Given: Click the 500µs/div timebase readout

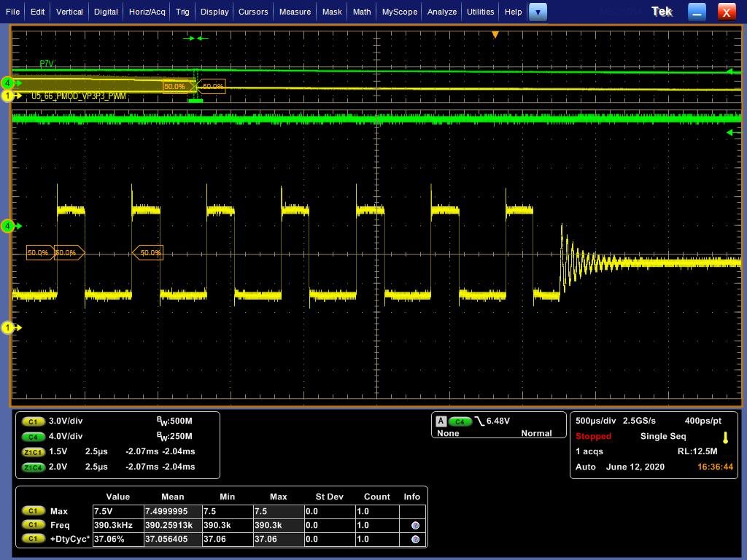Looking at the screenshot, I should (x=595, y=421).
